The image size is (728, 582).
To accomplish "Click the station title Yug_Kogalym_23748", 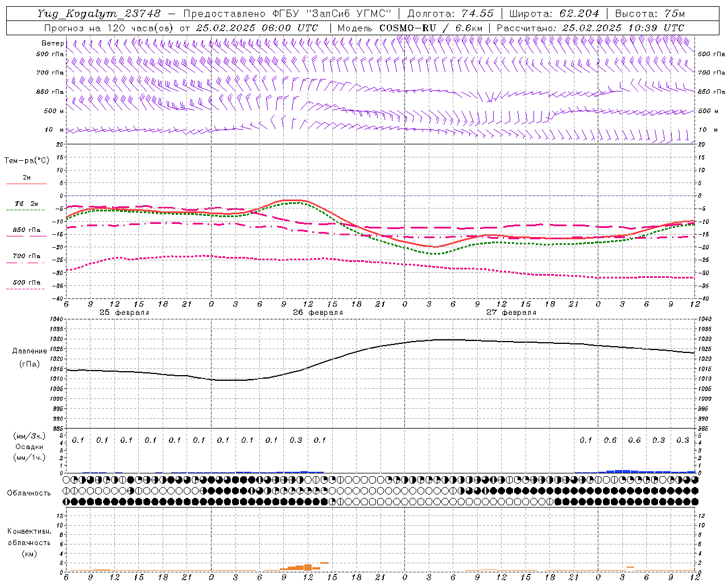I will 99,13.
